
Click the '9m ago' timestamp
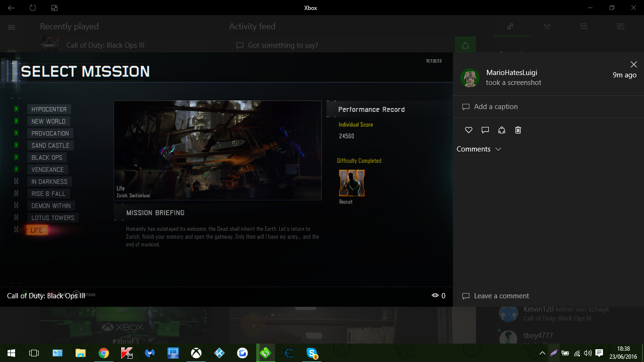pos(624,75)
